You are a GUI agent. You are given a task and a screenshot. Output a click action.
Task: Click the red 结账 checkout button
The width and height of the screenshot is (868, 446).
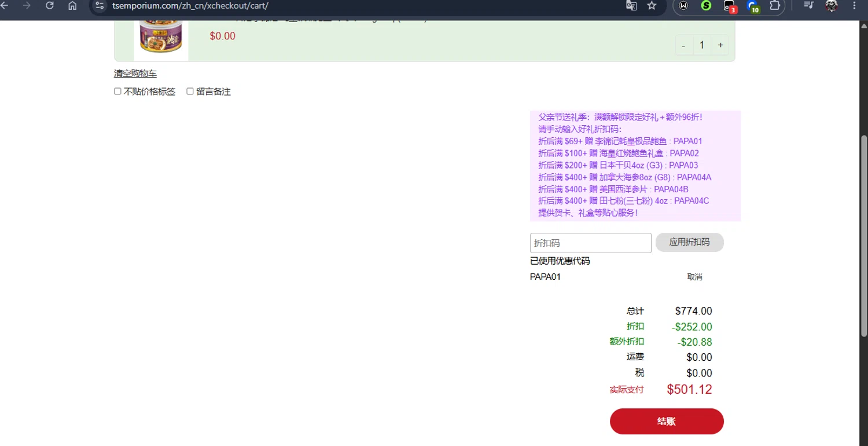(667, 421)
